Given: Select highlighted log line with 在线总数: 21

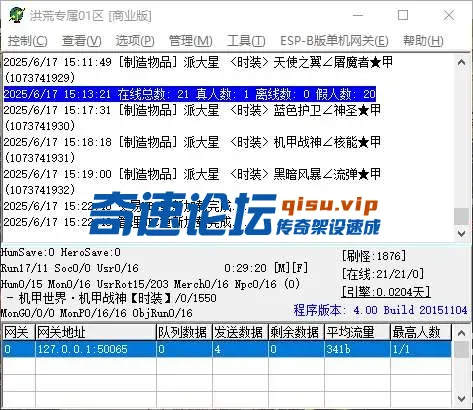Looking at the screenshot, I should tap(190, 94).
